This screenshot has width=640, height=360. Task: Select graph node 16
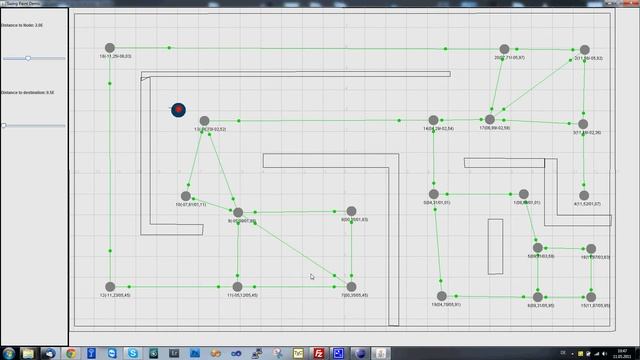(591, 249)
